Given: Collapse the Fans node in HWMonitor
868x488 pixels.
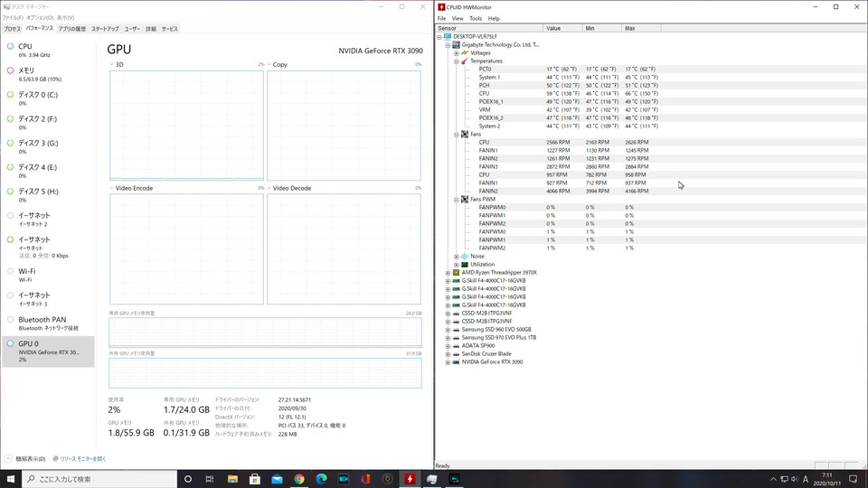Looking at the screenshot, I should (456, 135).
